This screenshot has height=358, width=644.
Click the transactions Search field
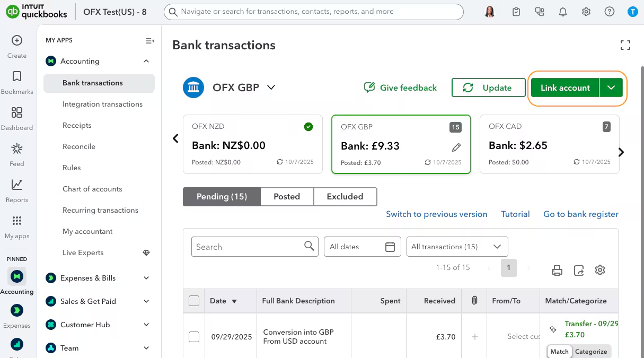pos(248,247)
